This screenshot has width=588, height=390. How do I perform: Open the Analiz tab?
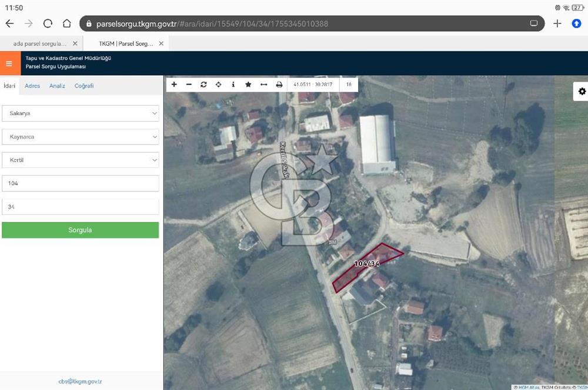[57, 86]
